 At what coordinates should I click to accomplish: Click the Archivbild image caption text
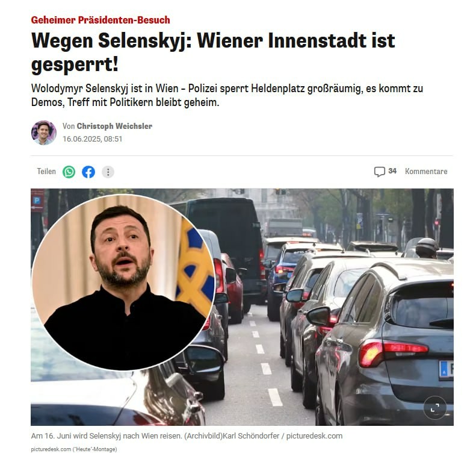coord(187,436)
